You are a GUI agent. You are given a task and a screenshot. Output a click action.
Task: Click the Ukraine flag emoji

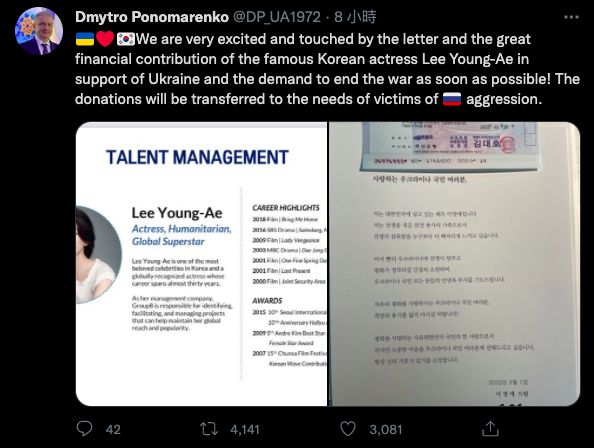coord(85,39)
